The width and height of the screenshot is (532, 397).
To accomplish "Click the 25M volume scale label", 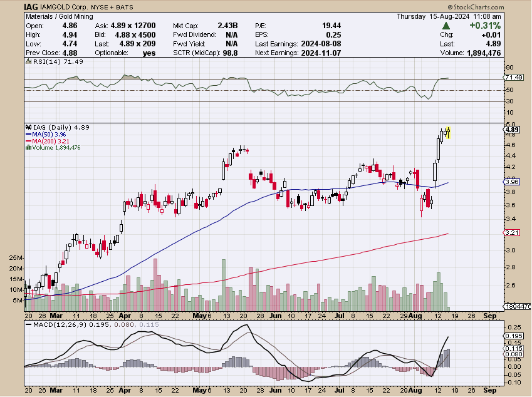I will [15, 258].
